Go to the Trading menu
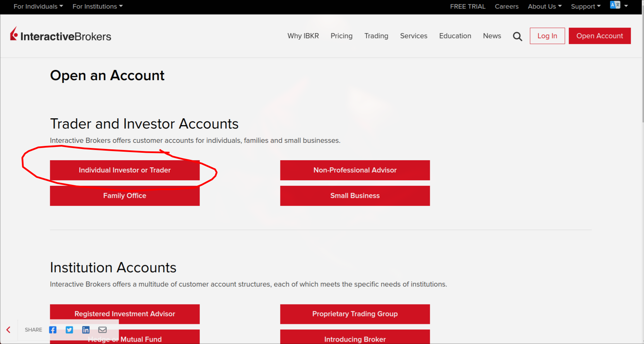 (376, 36)
